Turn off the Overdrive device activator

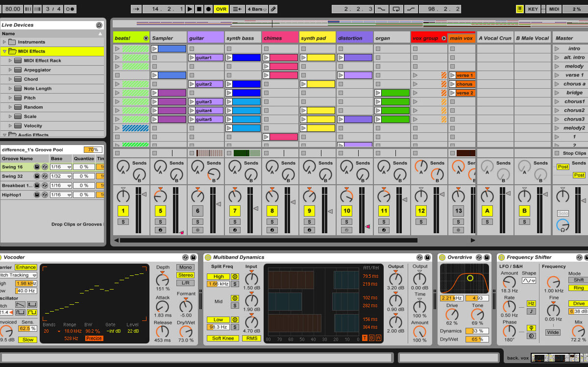click(443, 257)
